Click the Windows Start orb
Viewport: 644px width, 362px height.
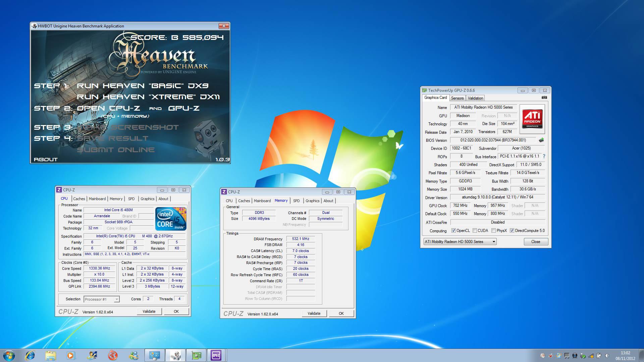pos(9,355)
